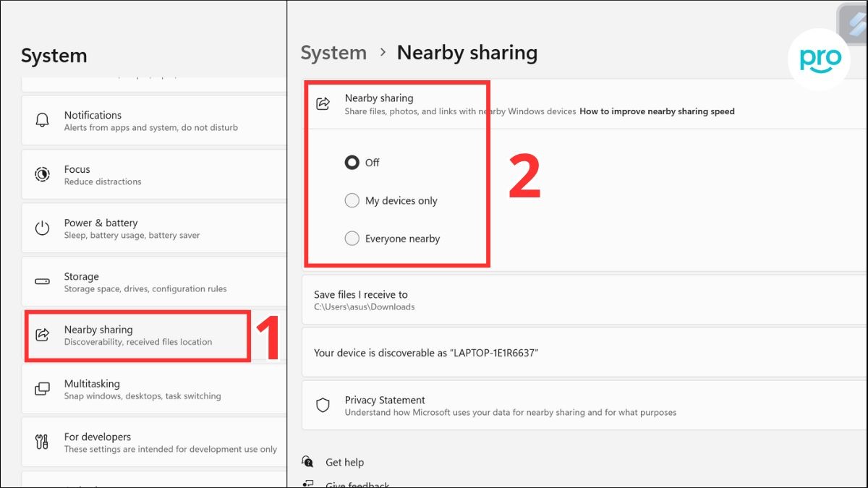
Task: Open Power & battery settings
Action: coord(154,228)
